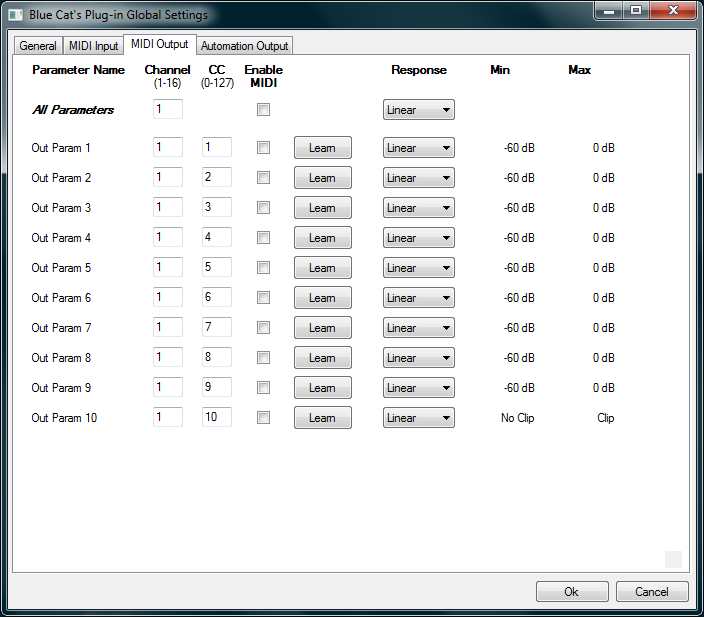The height and width of the screenshot is (617, 704).
Task: Click CC field for Out Param 6
Action: pyautogui.click(x=217, y=297)
